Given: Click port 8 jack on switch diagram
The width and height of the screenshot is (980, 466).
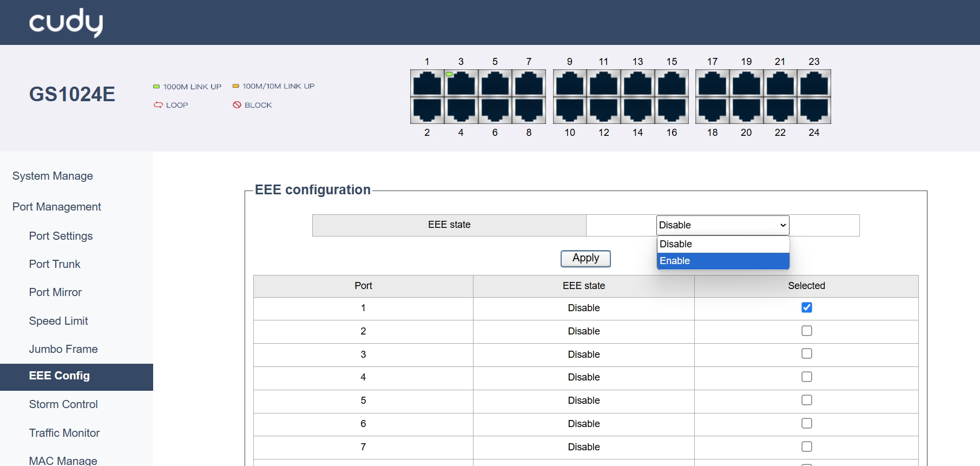Looking at the screenshot, I should [529, 110].
